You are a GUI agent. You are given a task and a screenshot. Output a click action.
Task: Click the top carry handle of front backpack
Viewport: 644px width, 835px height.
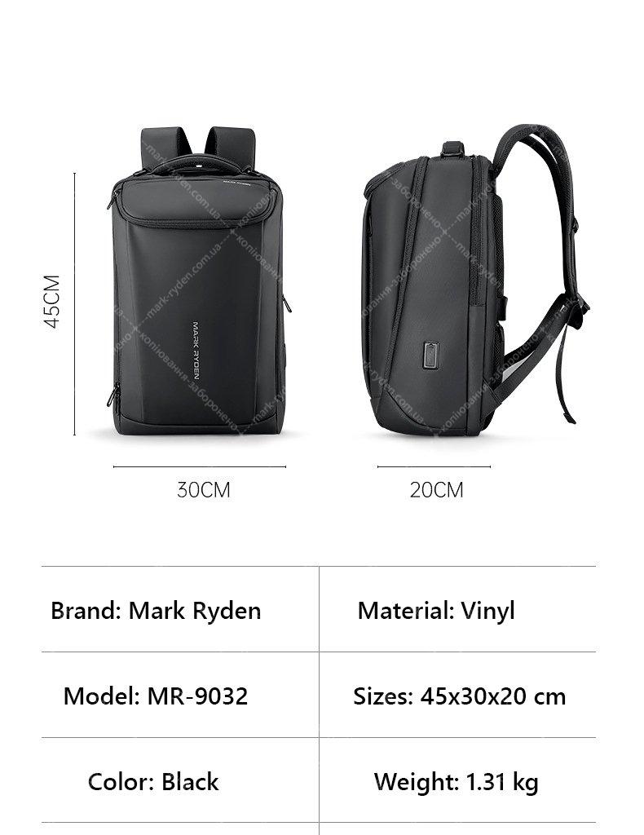(x=198, y=162)
